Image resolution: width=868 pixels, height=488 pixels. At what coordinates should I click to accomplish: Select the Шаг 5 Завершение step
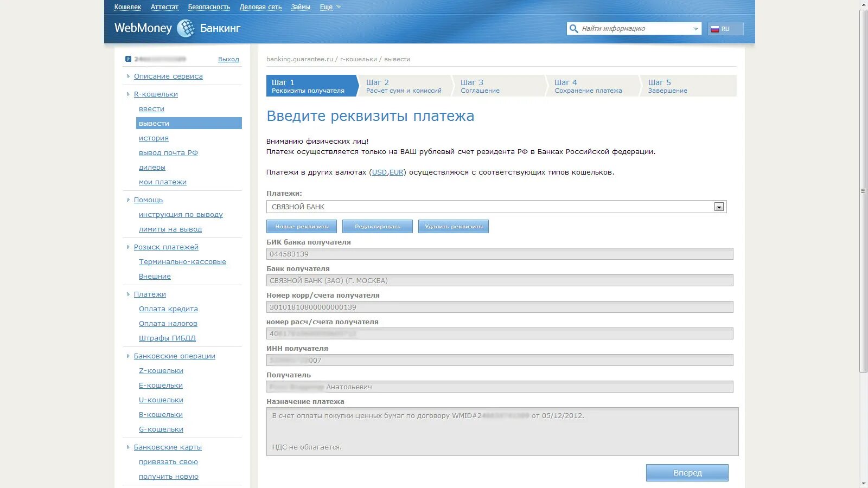pyautogui.click(x=688, y=86)
